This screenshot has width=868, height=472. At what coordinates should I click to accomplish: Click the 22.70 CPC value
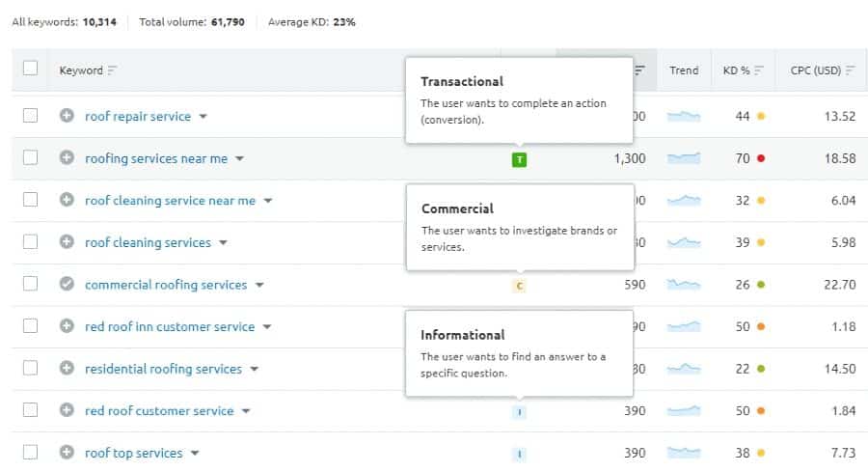pos(840,285)
